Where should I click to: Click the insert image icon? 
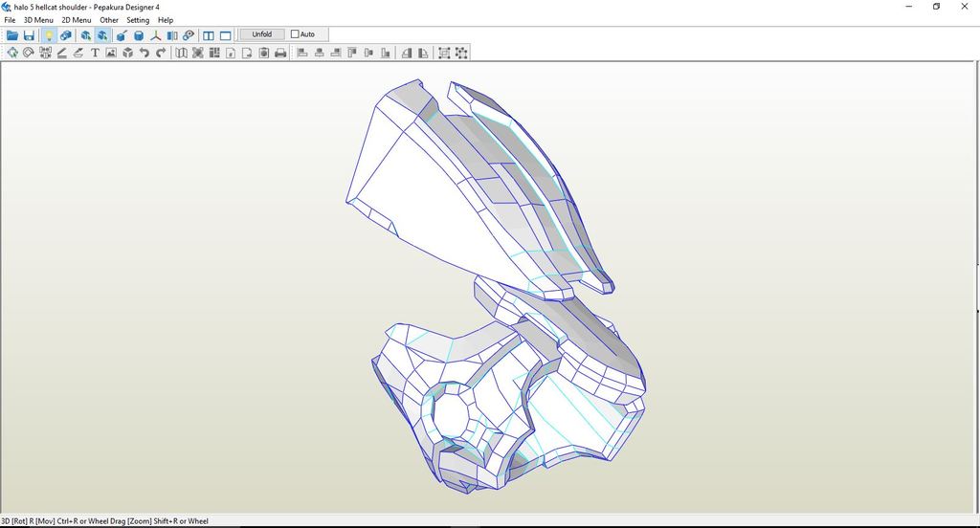[111, 54]
